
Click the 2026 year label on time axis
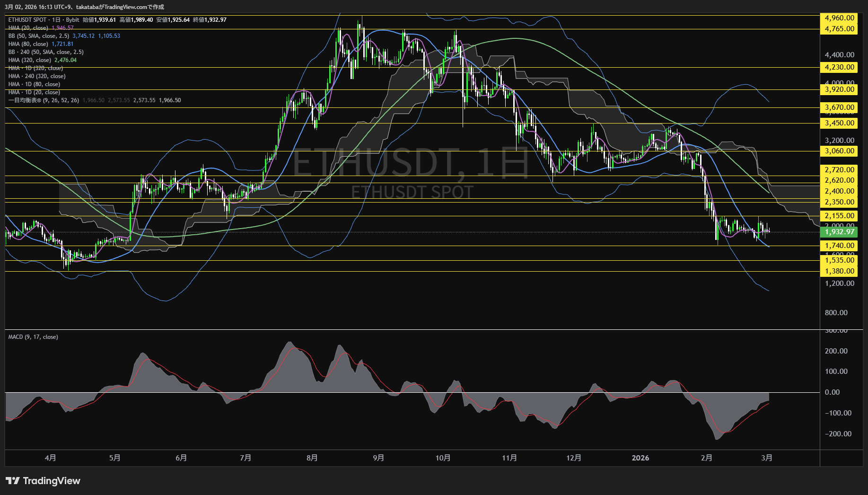640,458
